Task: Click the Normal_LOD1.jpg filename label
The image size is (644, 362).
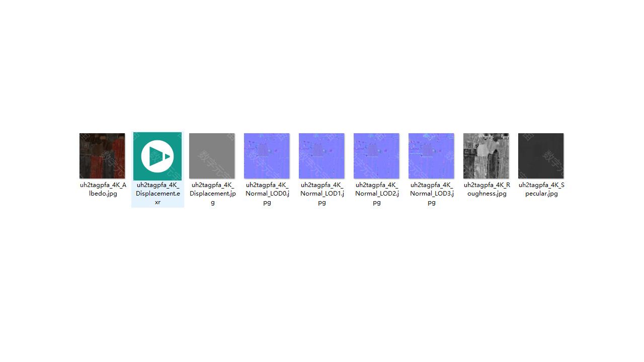Action: tap(322, 194)
